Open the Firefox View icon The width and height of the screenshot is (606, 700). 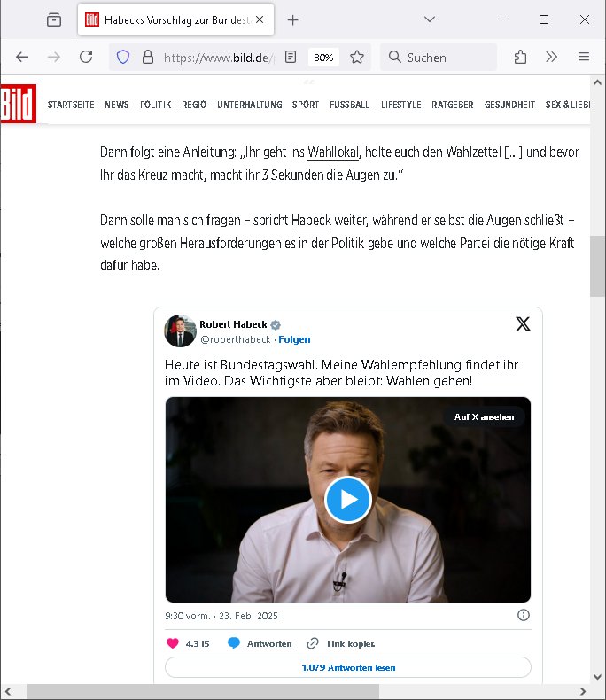[54, 19]
